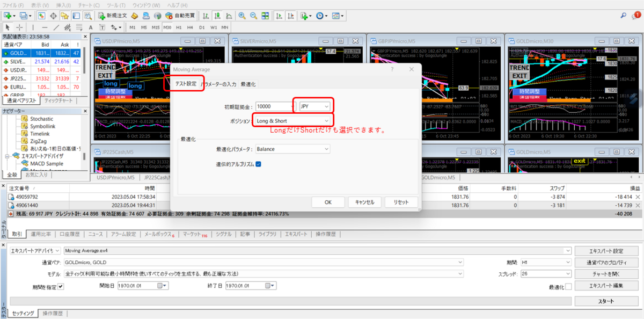This screenshot has height=319, width=644.
Task: Click the tester progress bar
Action: tap(290, 301)
